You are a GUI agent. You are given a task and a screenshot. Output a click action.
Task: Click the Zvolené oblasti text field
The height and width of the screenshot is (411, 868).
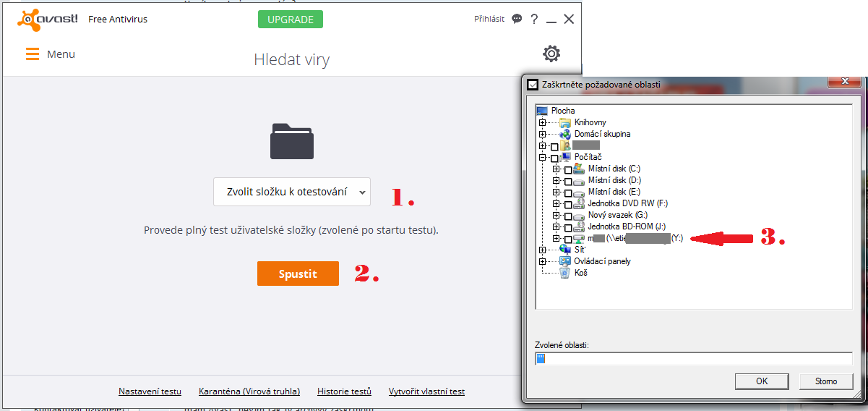pyautogui.click(x=693, y=359)
